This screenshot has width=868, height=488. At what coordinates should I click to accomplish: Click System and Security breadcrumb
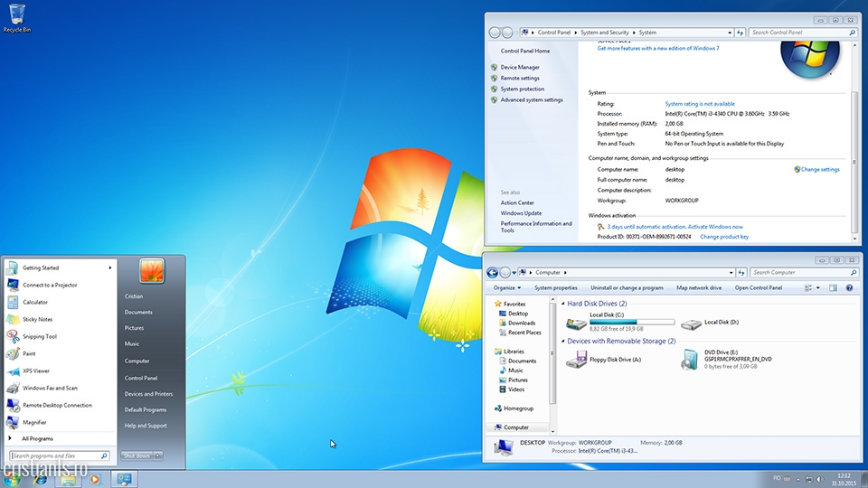pyautogui.click(x=605, y=33)
